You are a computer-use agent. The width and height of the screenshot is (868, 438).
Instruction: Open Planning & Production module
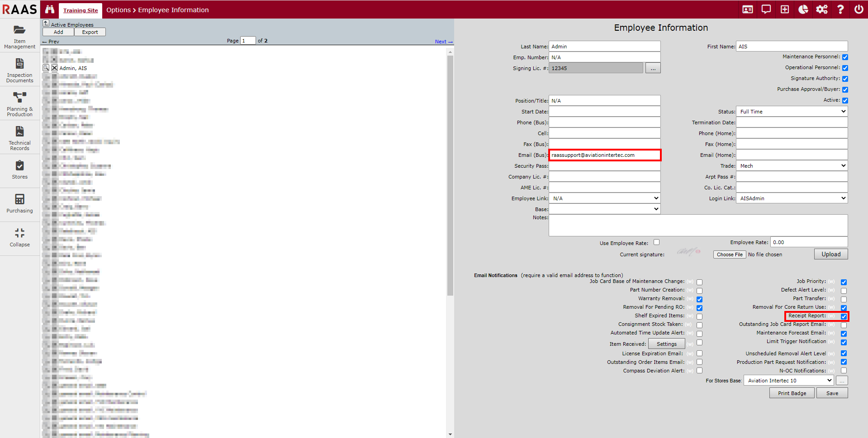19,104
